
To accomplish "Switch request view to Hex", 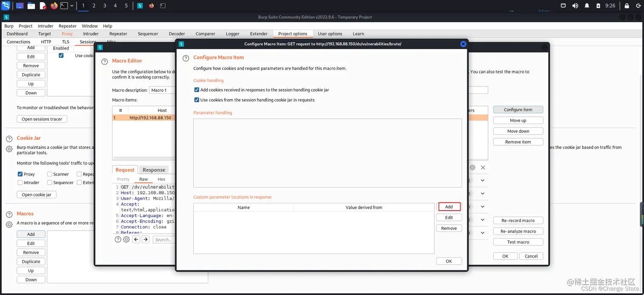I will tap(161, 179).
